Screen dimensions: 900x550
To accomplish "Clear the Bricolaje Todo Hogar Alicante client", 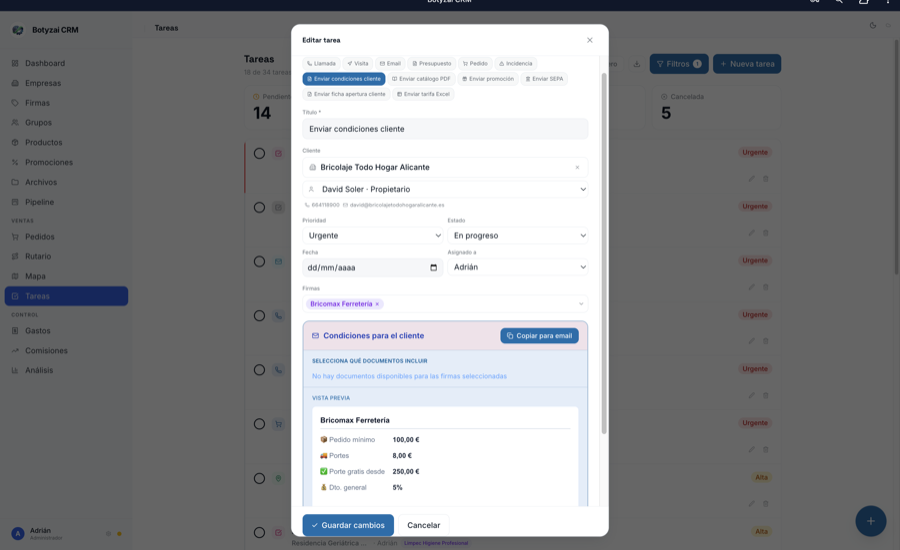I will tap(577, 168).
